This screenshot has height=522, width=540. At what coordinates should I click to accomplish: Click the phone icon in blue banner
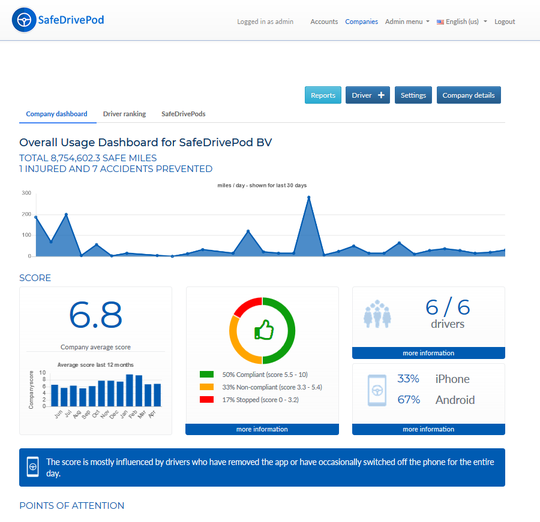point(33,467)
